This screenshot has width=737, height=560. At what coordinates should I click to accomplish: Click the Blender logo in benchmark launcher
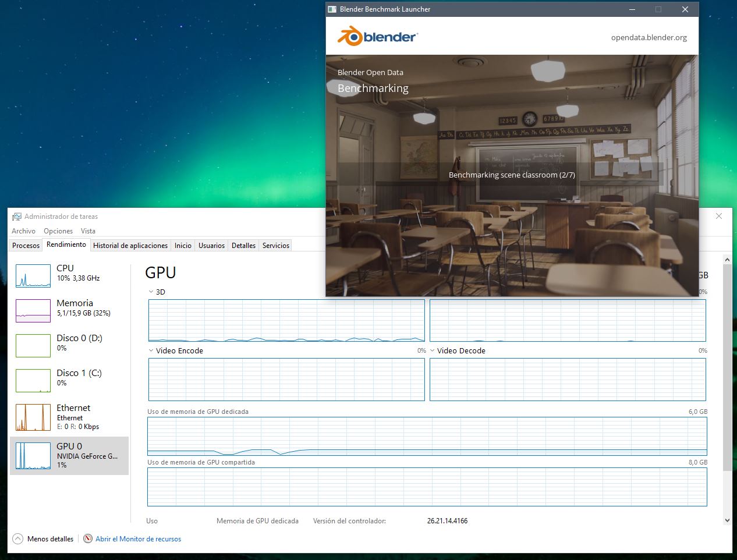[377, 36]
